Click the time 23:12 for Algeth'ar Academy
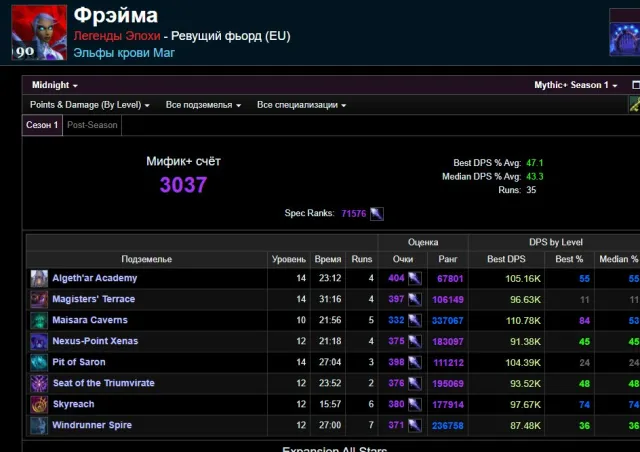 tap(330, 278)
